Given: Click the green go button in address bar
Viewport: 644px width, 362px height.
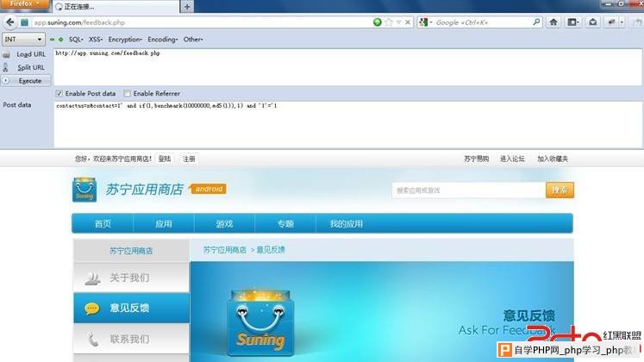Looking at the screenshot, I should pos(377,22).
